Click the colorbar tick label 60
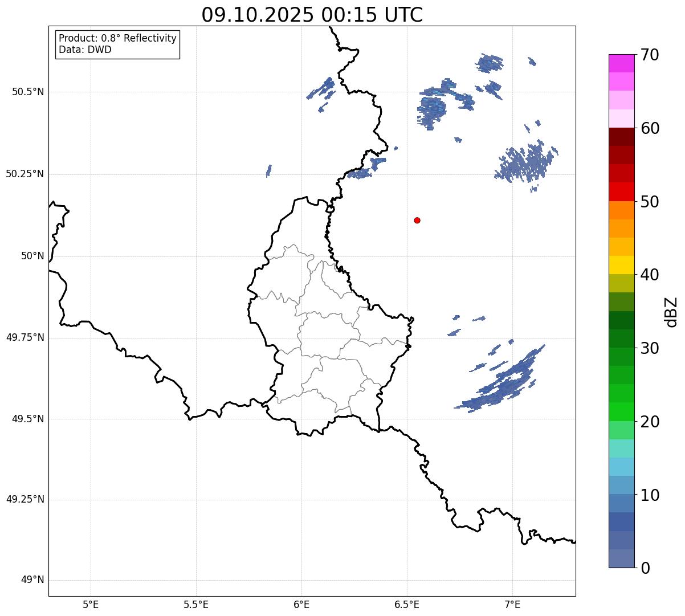The width and height of the screenshot is (685, 616). pyautogui.click(x=649, y=128)
